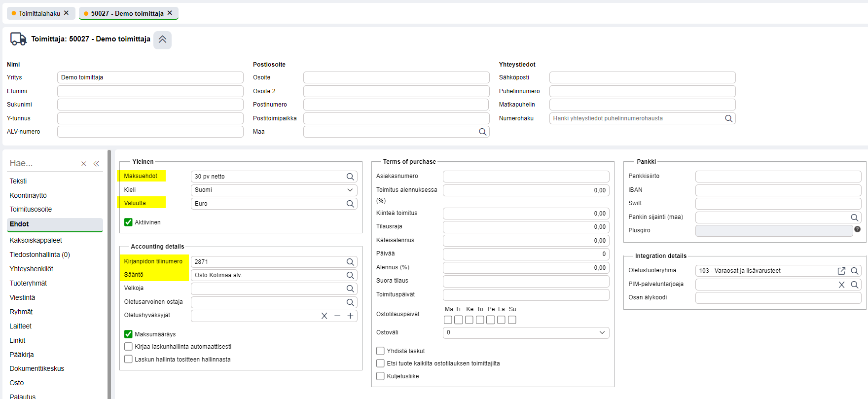Click the Y-tunnus input field

(x=150, y=118)
